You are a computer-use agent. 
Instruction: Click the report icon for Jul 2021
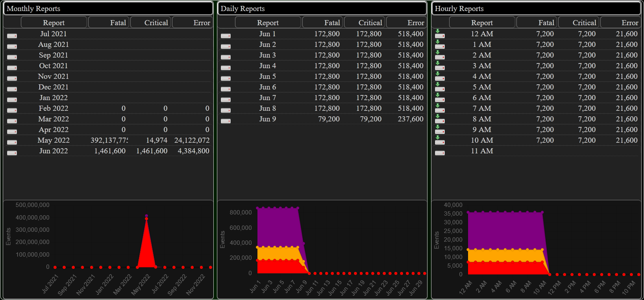[12, 36]
